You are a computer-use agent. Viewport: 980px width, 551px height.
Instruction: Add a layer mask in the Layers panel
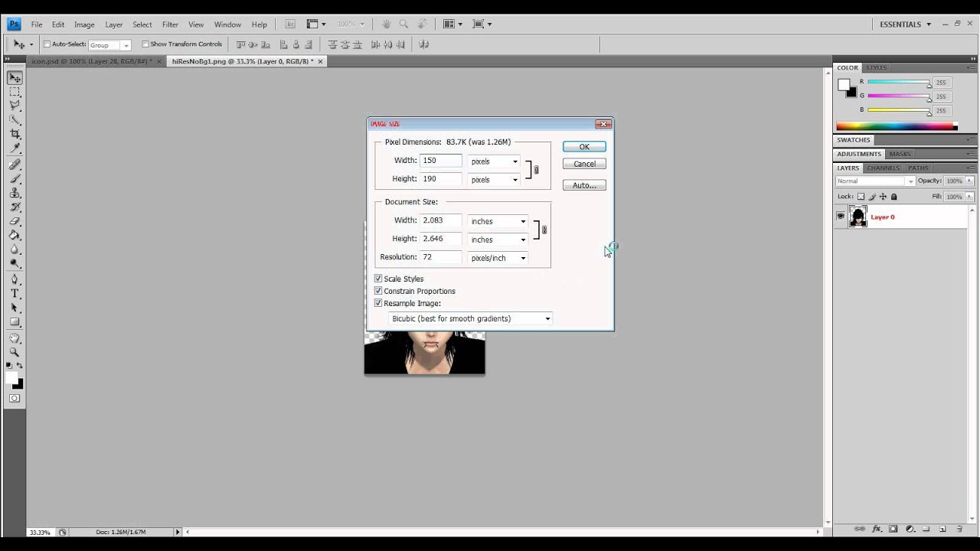(893, 528)
